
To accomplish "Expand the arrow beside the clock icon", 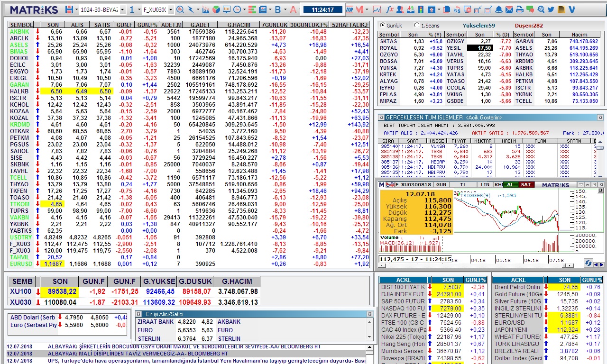I will click(244, 9).
